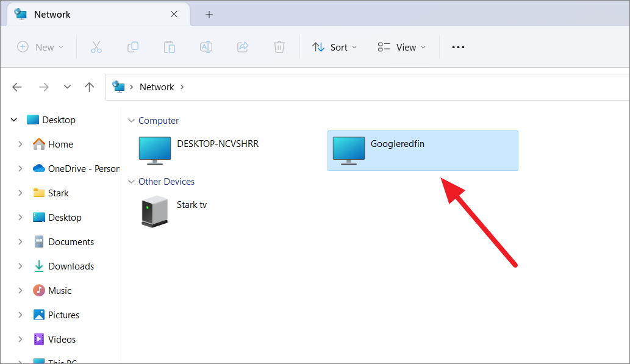Expand the Videos tree node

pos(20,340)
